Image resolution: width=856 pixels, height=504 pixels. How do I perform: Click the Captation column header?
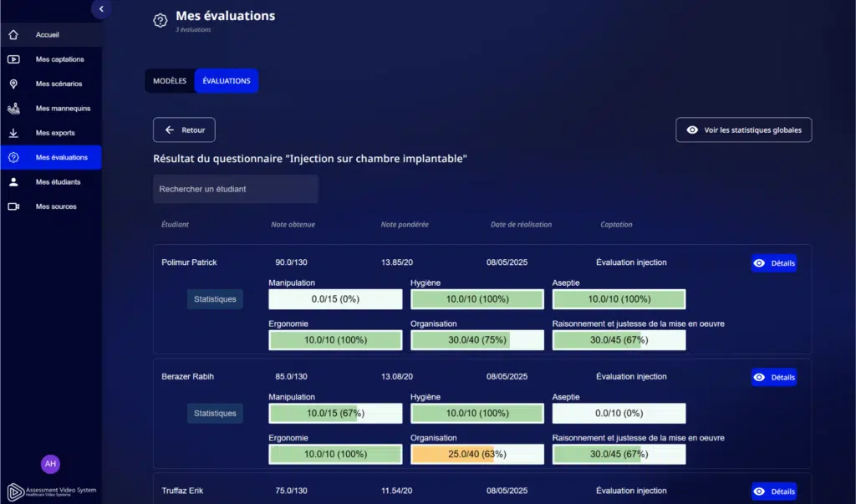pyautogui.click(x=616, y=225)
